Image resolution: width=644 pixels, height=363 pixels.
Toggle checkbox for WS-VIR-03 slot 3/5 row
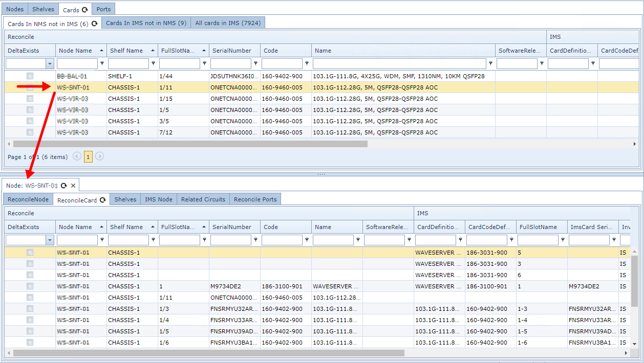pyautogui.click(x=30, y=121)
